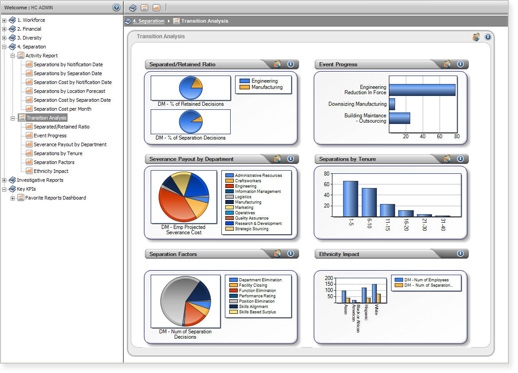
Task: Expand Favorite Reports Dashboard node
Action: (x=12, y=198)
